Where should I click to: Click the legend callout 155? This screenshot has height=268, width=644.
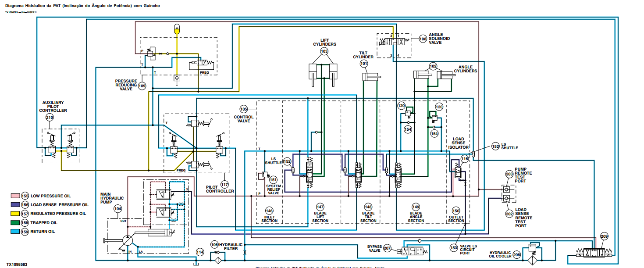(25, 196)
